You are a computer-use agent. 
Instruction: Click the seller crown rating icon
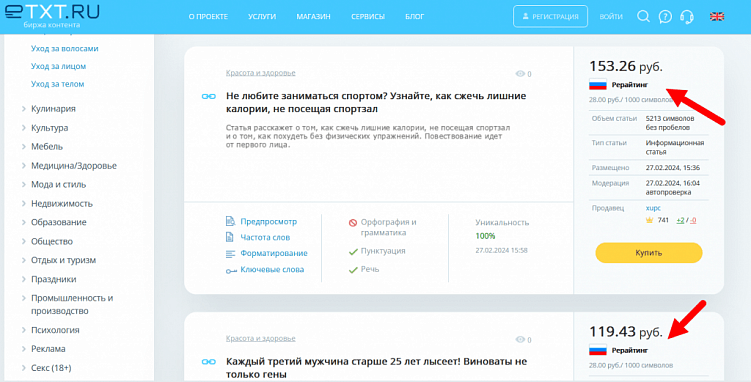(x=649, y=220)
